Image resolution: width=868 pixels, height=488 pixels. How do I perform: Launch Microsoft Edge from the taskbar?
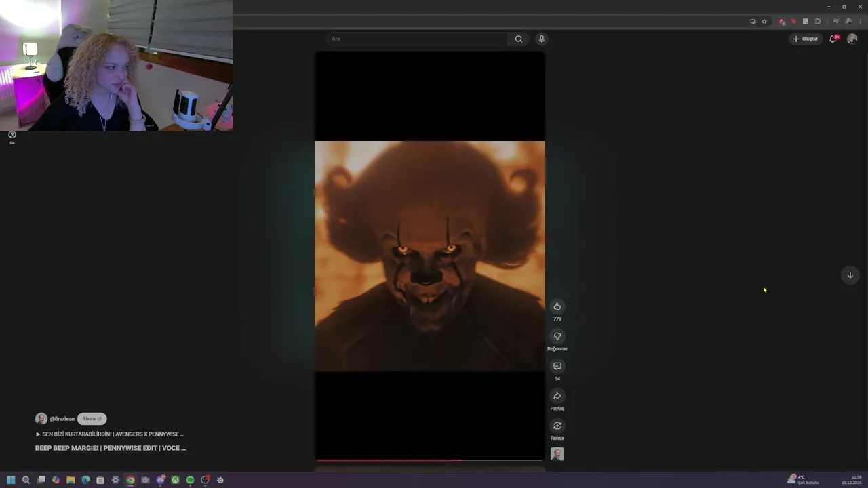85,480
